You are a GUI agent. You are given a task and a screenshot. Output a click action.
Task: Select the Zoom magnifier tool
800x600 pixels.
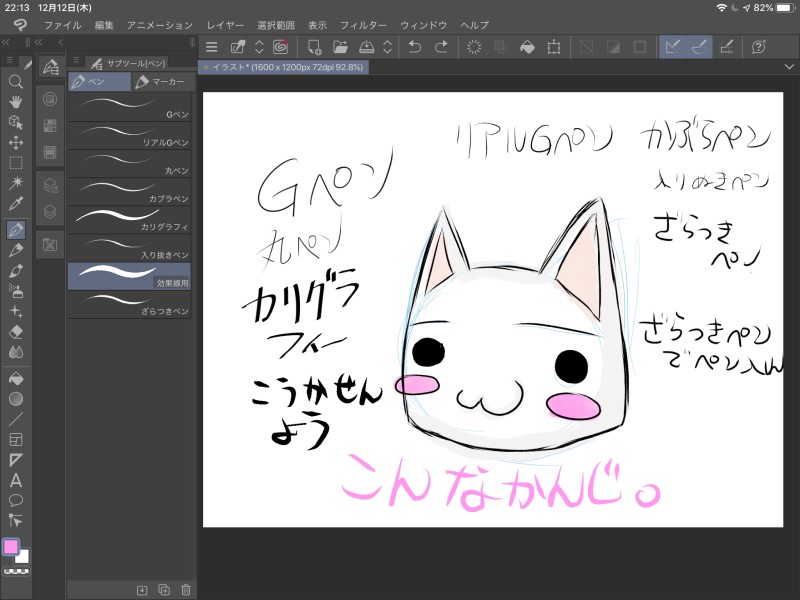(16, 82)
